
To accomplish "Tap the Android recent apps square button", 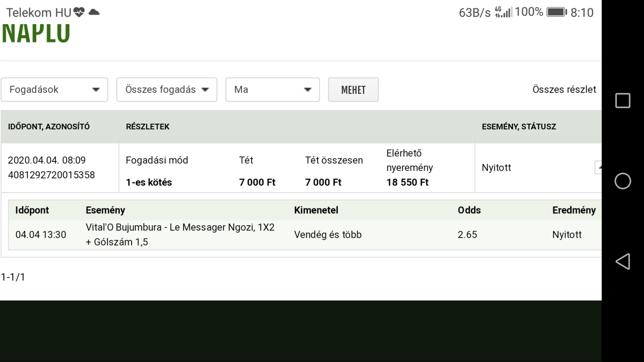I will pyautogui.click(x=622, y=101).
